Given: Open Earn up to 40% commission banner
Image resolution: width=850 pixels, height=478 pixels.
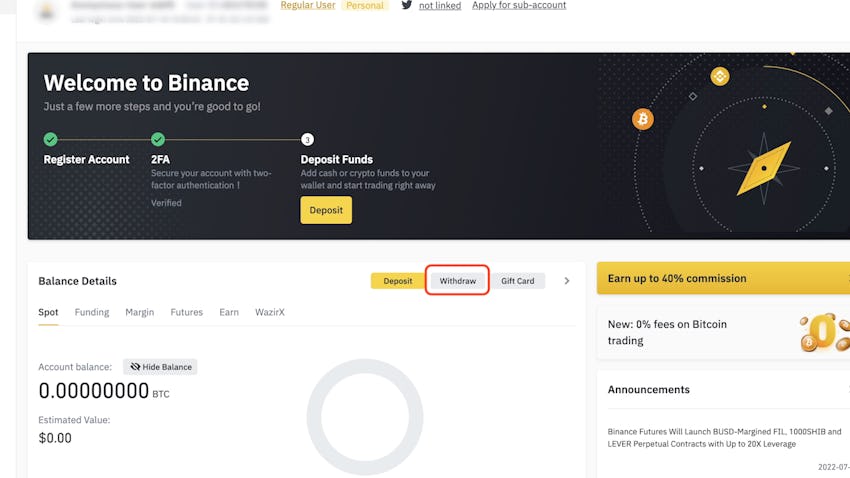Looking at the screenshot, I should 723,278.
